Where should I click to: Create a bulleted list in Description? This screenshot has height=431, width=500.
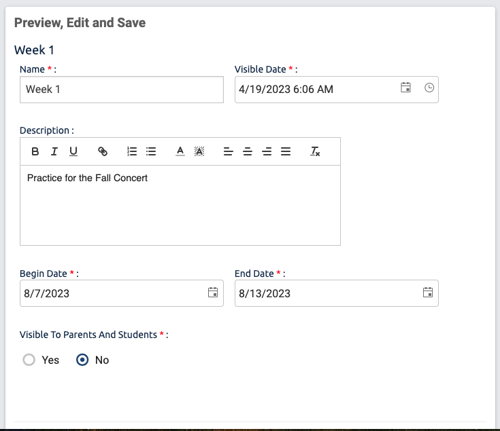point(151,151)
